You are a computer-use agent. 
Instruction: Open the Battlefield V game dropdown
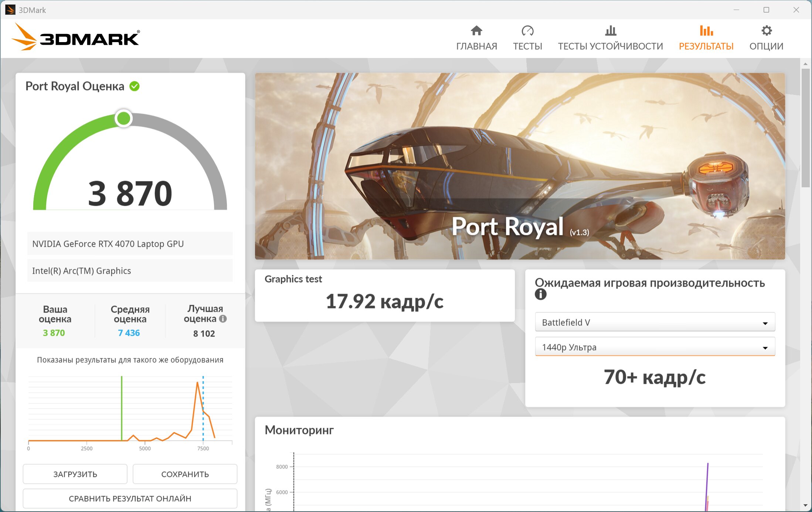point(655,322)
